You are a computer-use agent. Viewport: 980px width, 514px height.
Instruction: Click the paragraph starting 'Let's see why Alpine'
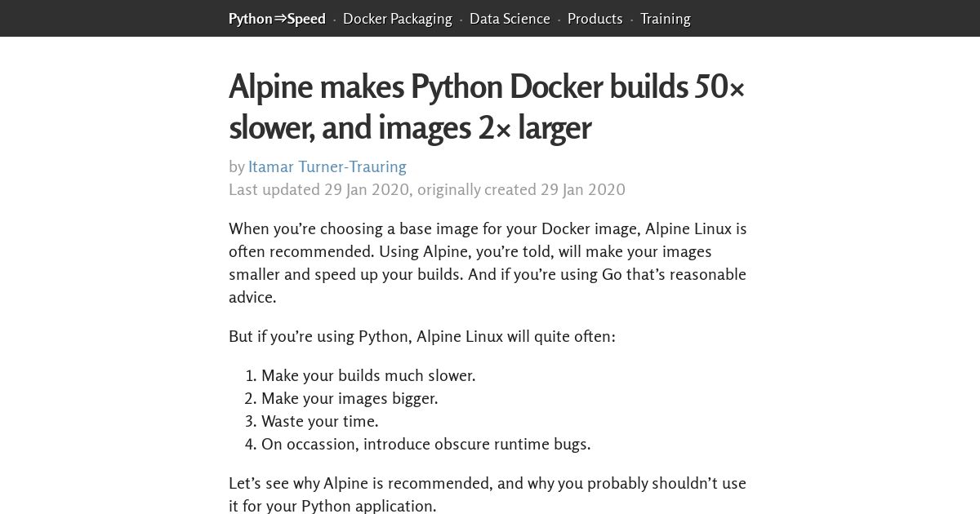[488, 494]
